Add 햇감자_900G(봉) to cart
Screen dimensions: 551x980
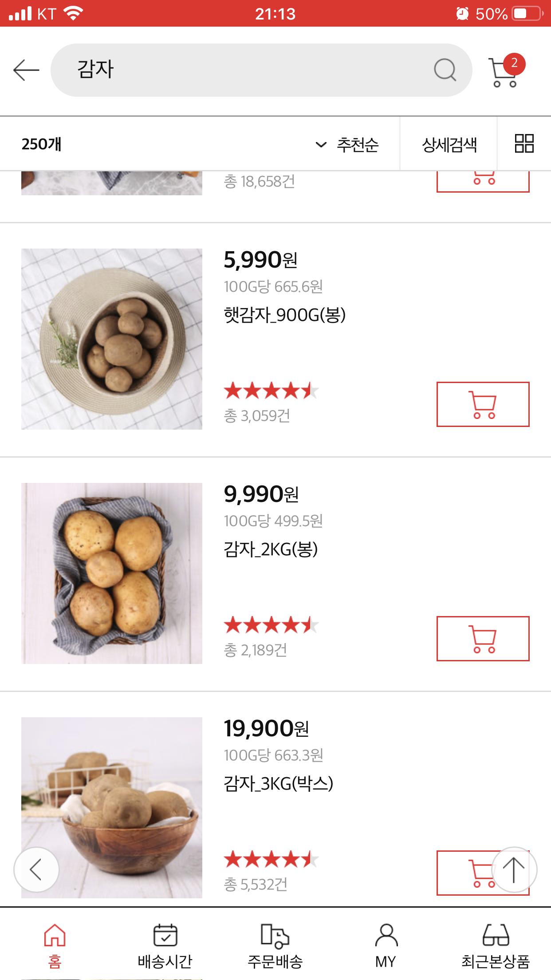click(x=483, y=404)
